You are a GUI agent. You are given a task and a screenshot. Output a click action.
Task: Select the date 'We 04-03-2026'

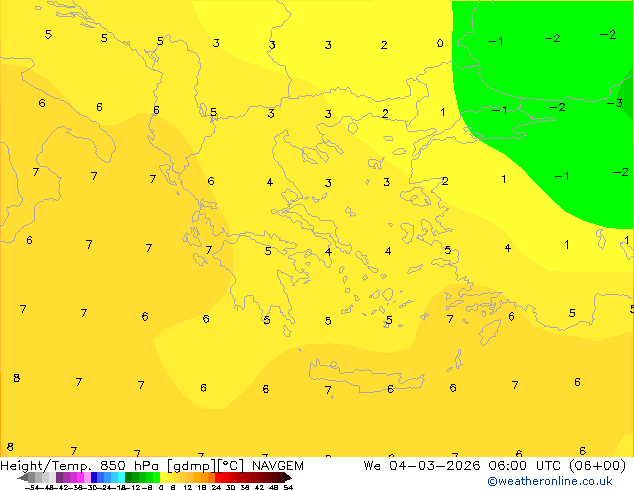(422, 466)
